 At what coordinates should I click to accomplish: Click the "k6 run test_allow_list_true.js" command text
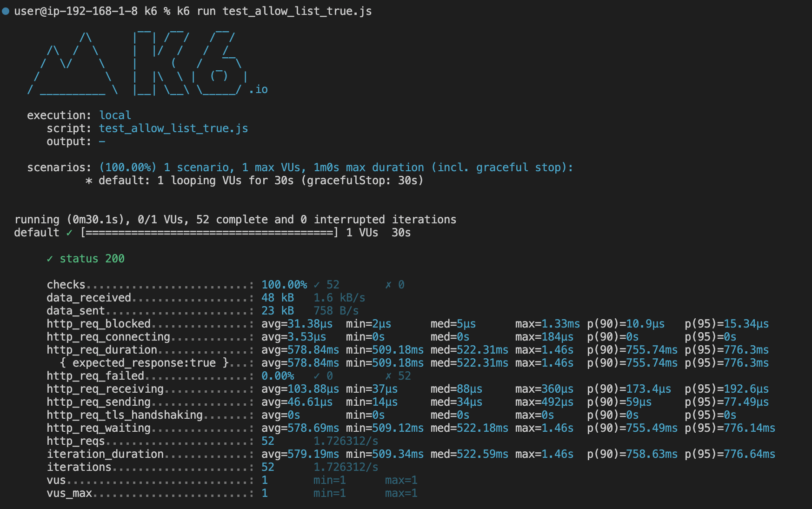tap(274, 11)
